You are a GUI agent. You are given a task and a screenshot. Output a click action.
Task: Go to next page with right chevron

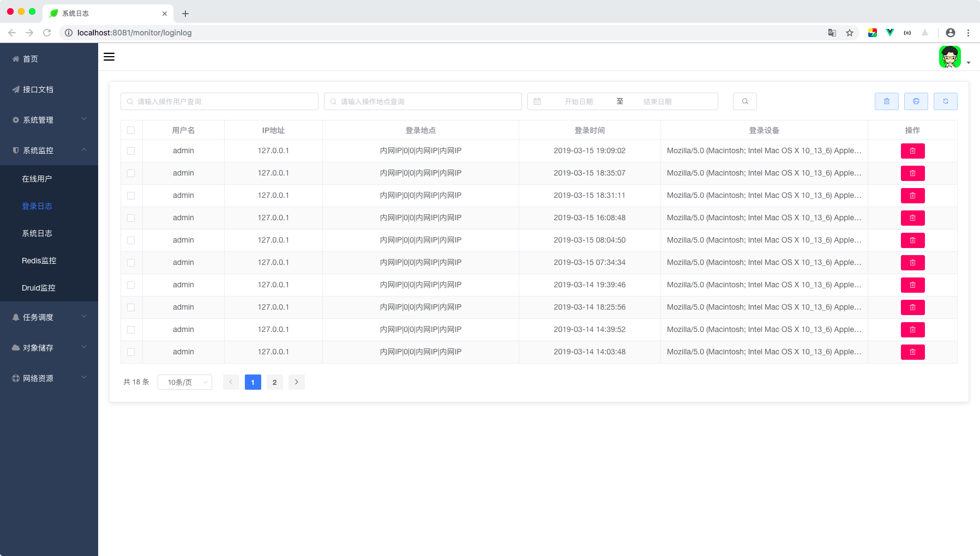296,382
